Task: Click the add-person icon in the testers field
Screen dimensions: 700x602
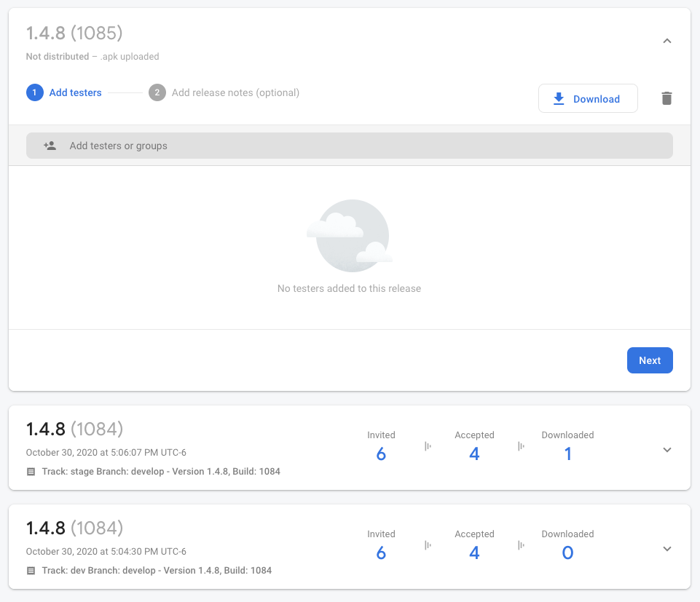Action: tap(50, 145)
